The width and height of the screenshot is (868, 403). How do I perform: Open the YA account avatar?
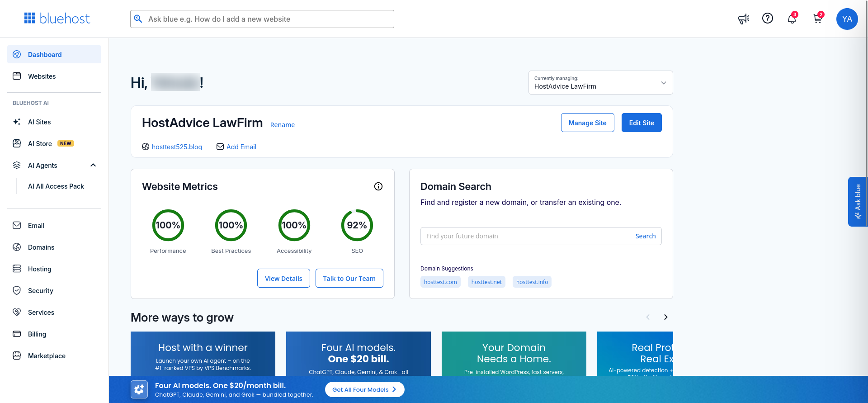[x=847, y=19]
